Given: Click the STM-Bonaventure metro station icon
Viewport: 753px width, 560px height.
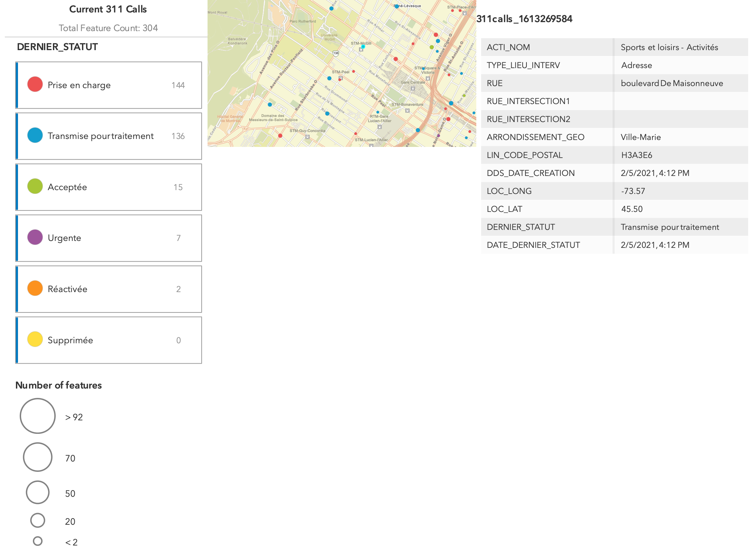Looking at the screenshot, I should tap(407, 111).
